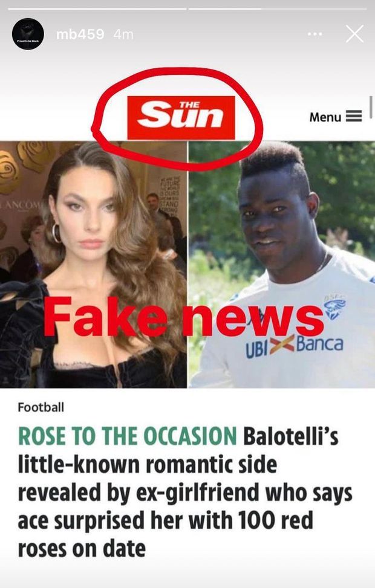The height and width of the screenshot is (588, 375).
Task: Tap the red Fake news overlay text
Action: coord(183,316)
